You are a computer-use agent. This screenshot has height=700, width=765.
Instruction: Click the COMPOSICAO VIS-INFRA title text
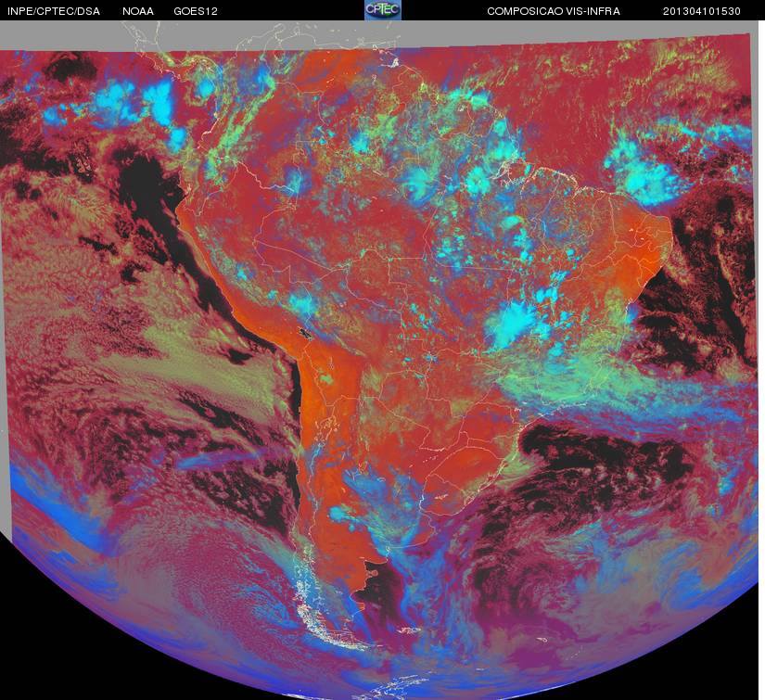554,11
